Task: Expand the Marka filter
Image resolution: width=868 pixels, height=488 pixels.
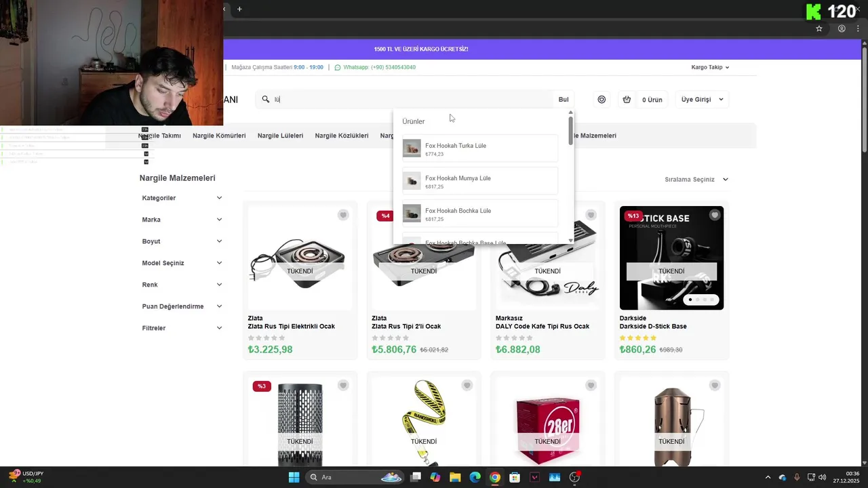Action: click(182, 220)
